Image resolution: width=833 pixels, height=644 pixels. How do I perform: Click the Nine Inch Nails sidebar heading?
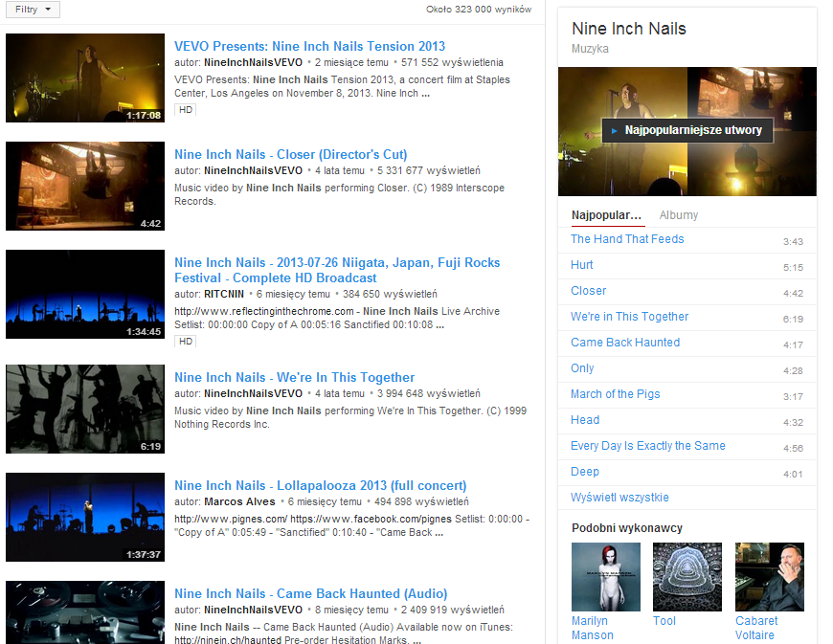628,29
